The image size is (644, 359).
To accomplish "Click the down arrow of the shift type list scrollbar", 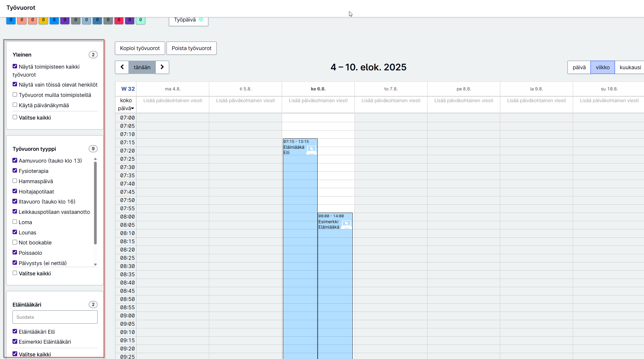I will tap(95, 264).
